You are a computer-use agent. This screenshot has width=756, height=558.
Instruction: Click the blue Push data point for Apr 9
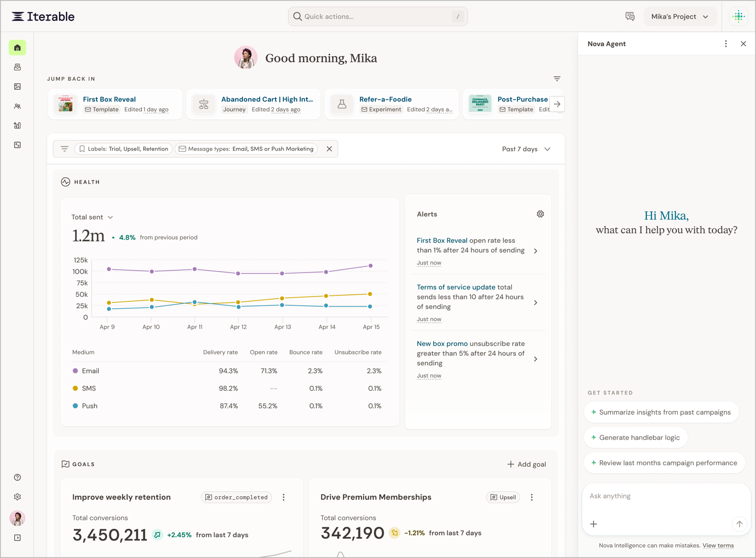pos(109,309)
